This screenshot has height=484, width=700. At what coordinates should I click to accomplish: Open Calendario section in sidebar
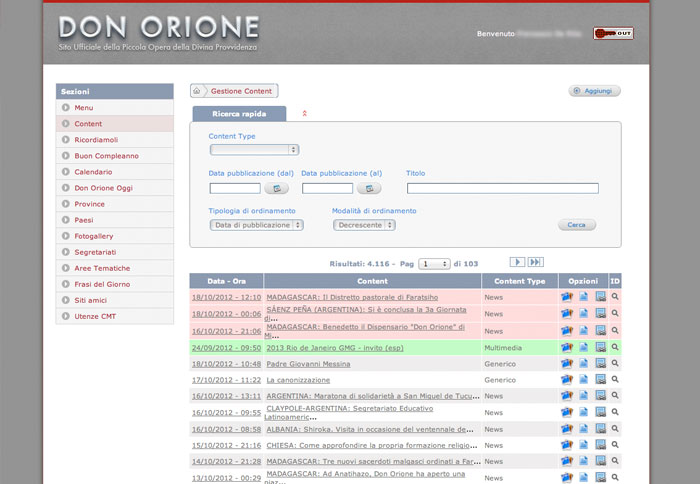tap(115, 172)
